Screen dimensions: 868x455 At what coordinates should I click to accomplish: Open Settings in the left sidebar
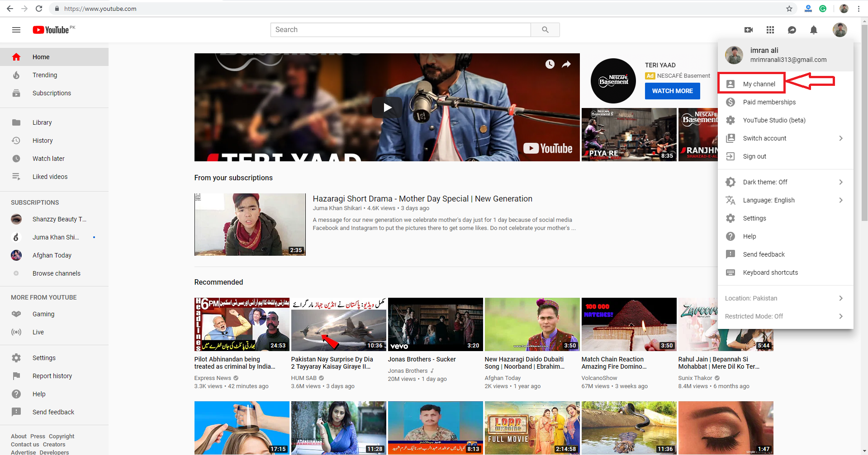(x=54, y=358)
